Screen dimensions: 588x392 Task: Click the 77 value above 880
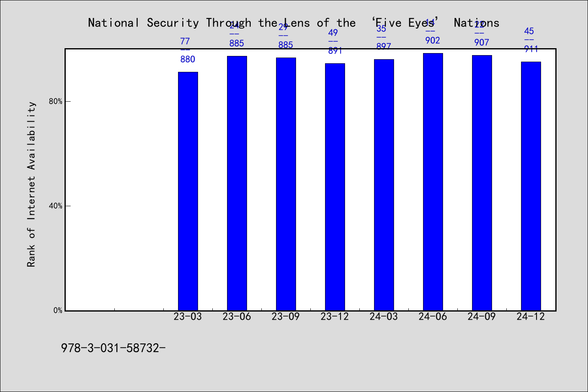(185, 41)
